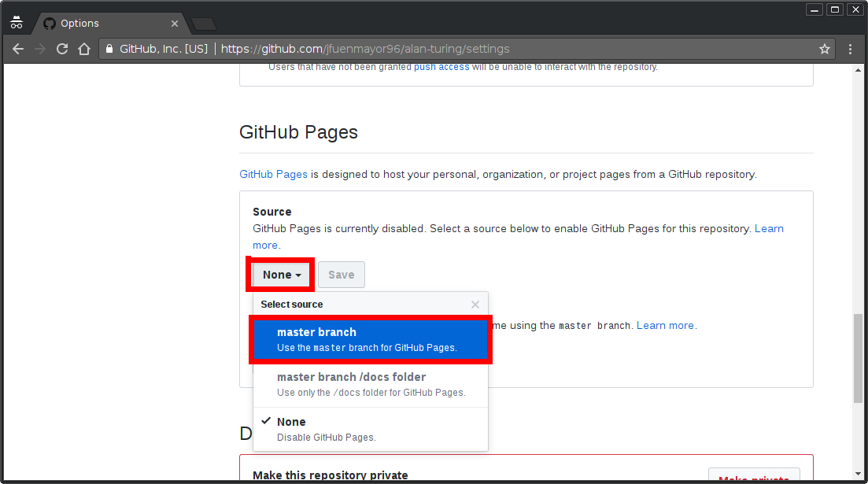Click the GitHub favicon on Options tab
This screenshot has height=484, width=868.
click(x=50, y=24)
